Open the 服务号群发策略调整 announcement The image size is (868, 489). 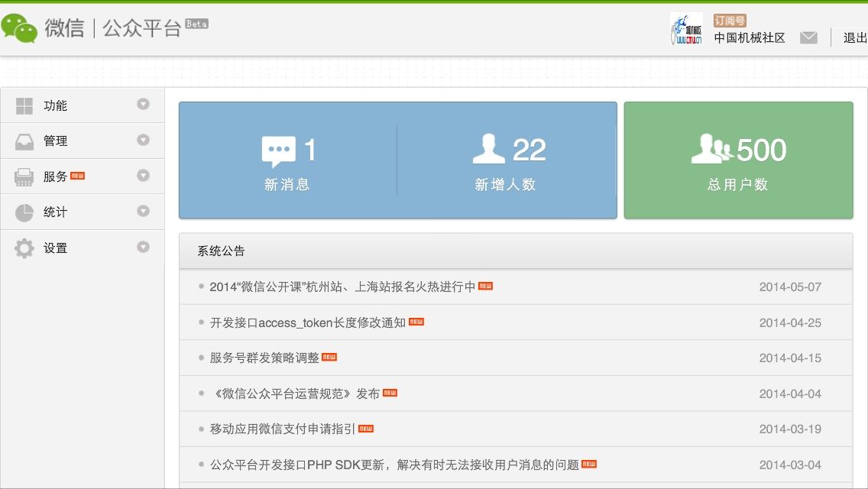(264, 358)
